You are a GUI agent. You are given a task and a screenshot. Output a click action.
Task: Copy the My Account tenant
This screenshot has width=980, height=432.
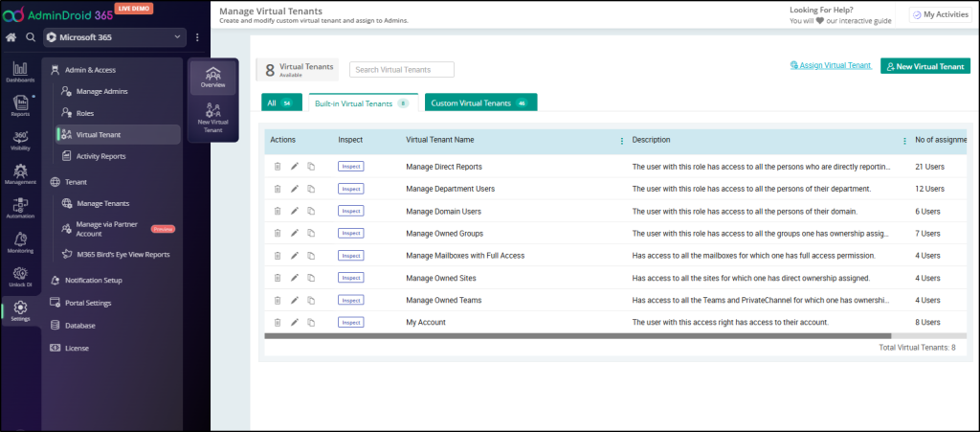point(311,322)
